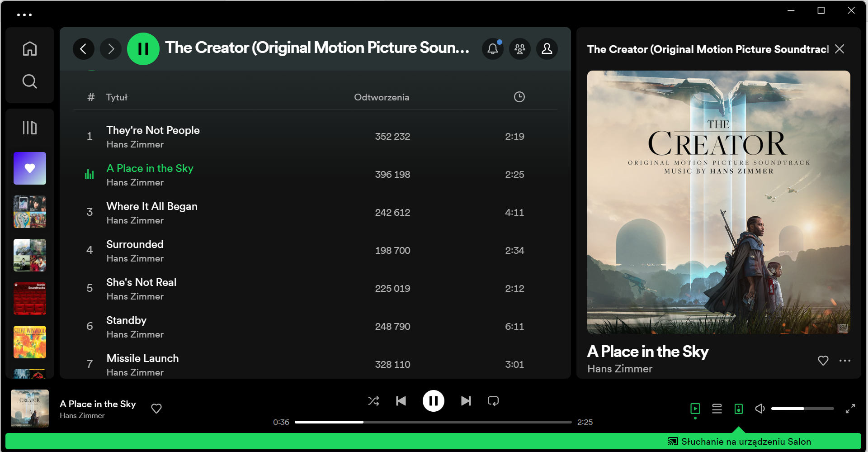Image resolution: width=868 pixels, height=452 pixels.
Task: Mute the volume speaker icon
Action: [760, 409]
